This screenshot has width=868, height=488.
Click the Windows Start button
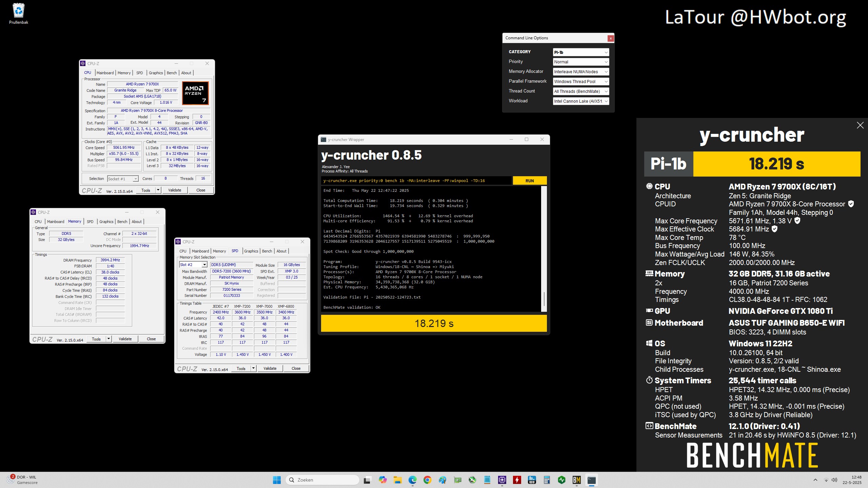click(x=277, y=480)
